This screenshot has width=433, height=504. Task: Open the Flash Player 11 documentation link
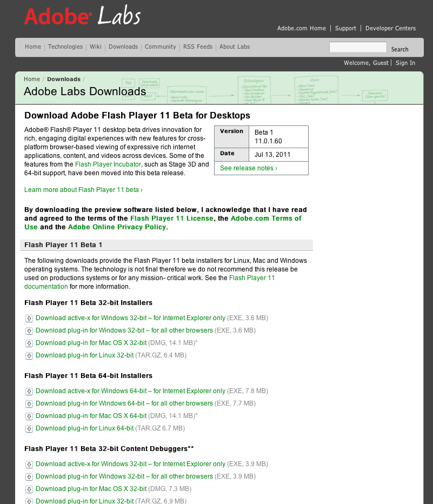tap(252, 278)
